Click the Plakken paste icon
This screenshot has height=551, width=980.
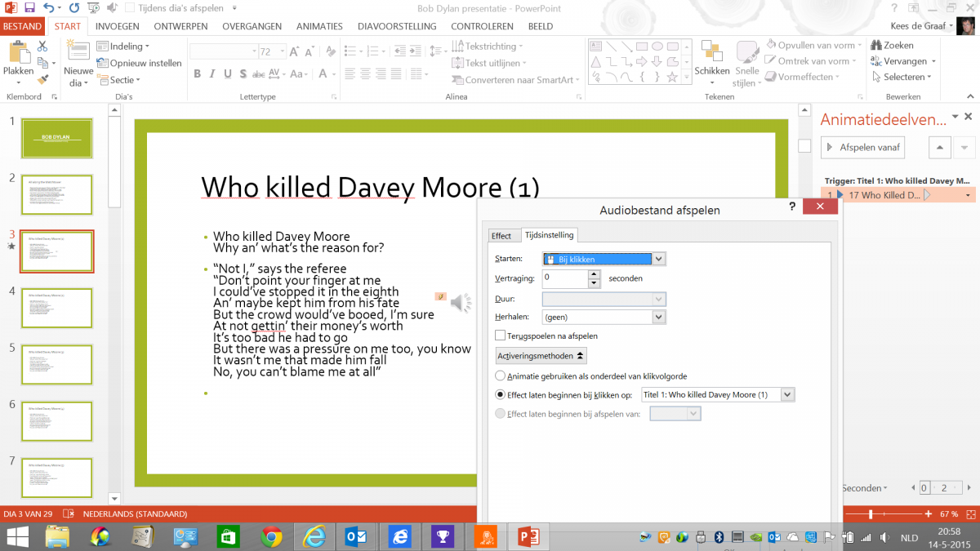click(18, 54)
